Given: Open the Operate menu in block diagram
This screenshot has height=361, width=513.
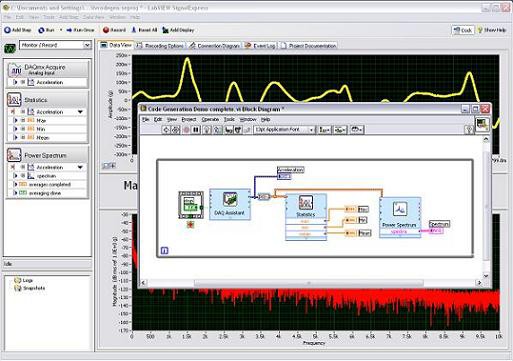Looking at the screenshot, I should point(210,119).
